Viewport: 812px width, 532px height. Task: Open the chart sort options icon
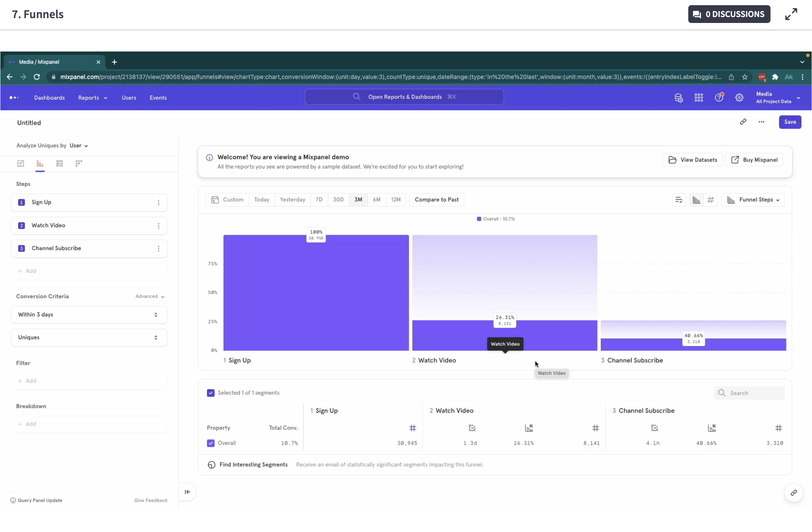679,200
